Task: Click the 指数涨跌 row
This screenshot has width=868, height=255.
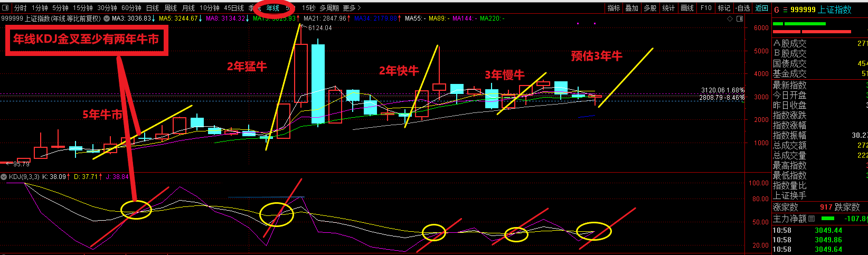Action: [x=820, y=115]
